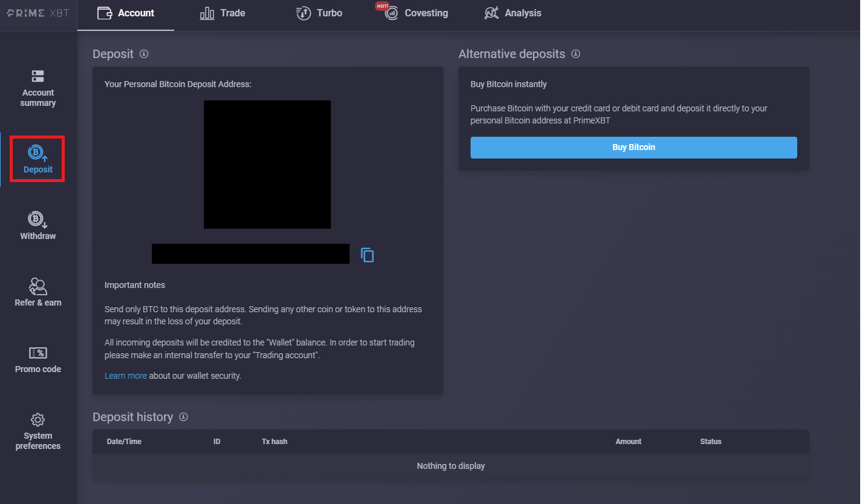Click the Covesting chart icon
Viewport: 868px width, 504px height.
391,13
